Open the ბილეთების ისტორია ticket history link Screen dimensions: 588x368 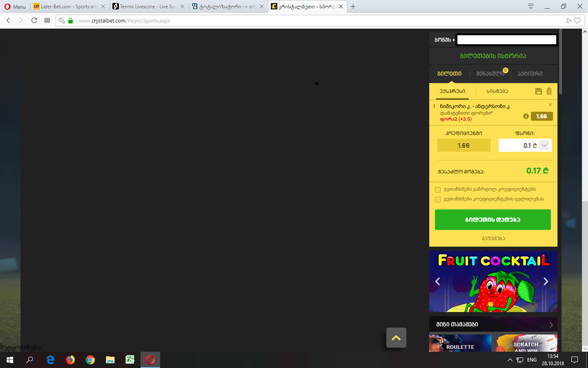[493, 56]
